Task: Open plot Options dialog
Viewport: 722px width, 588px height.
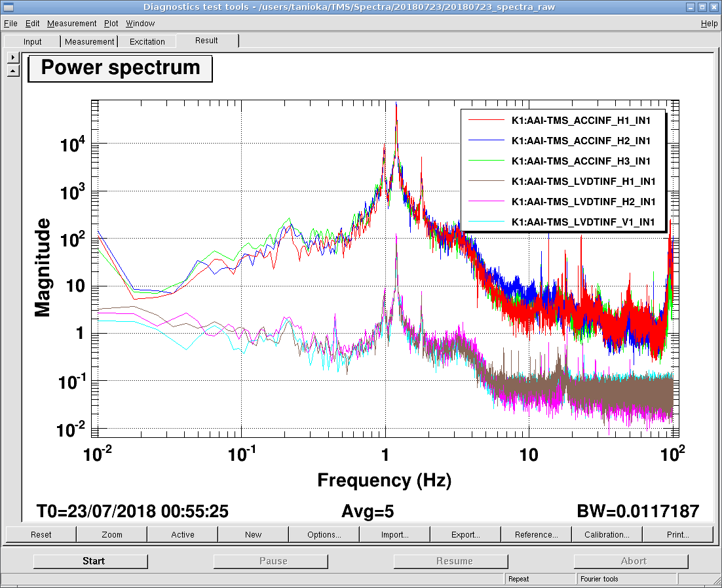Action: coord(324,535)
